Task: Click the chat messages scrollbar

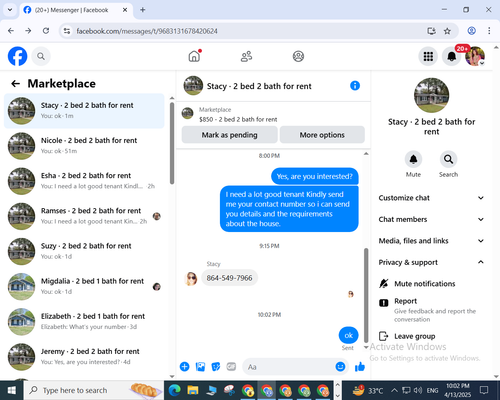Action: pos(366,295)
